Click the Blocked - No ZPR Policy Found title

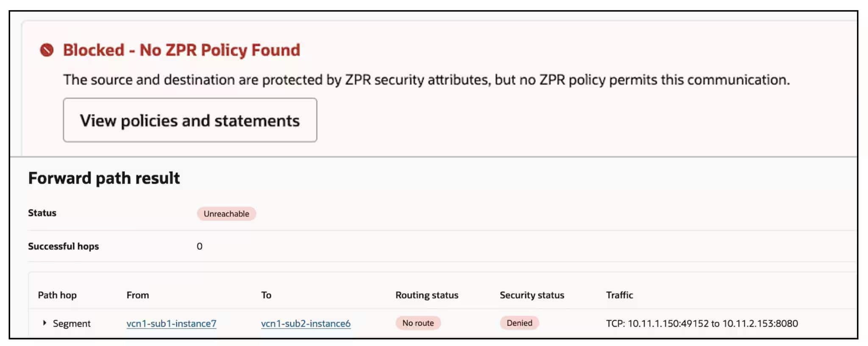tap(181, 50)
